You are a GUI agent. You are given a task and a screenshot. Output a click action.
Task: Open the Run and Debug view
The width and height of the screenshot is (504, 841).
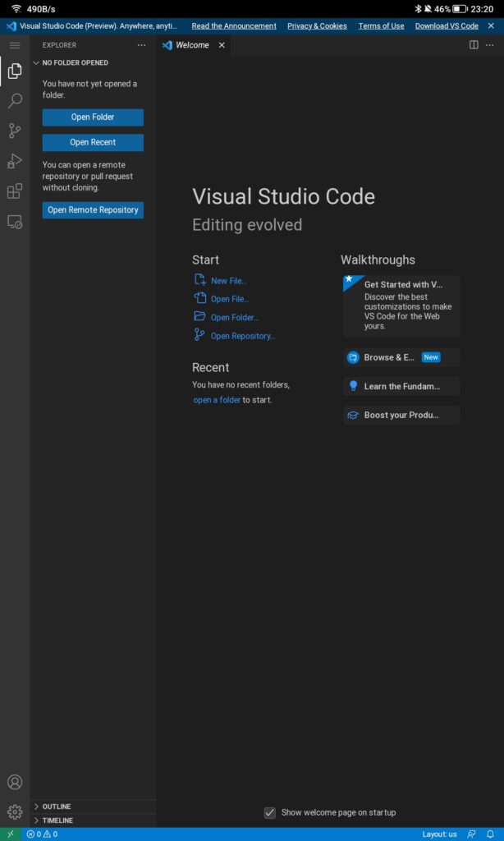14,162
